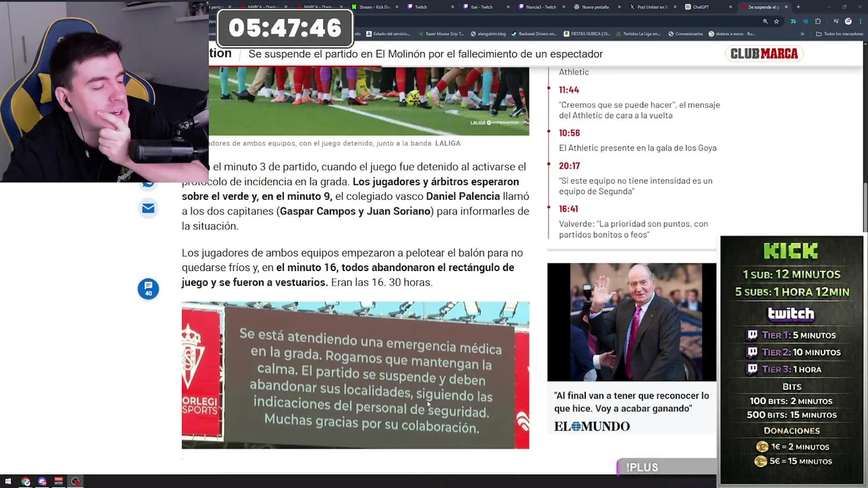
Task: Open Windows Start menu
Action: (x=8, y=482)
